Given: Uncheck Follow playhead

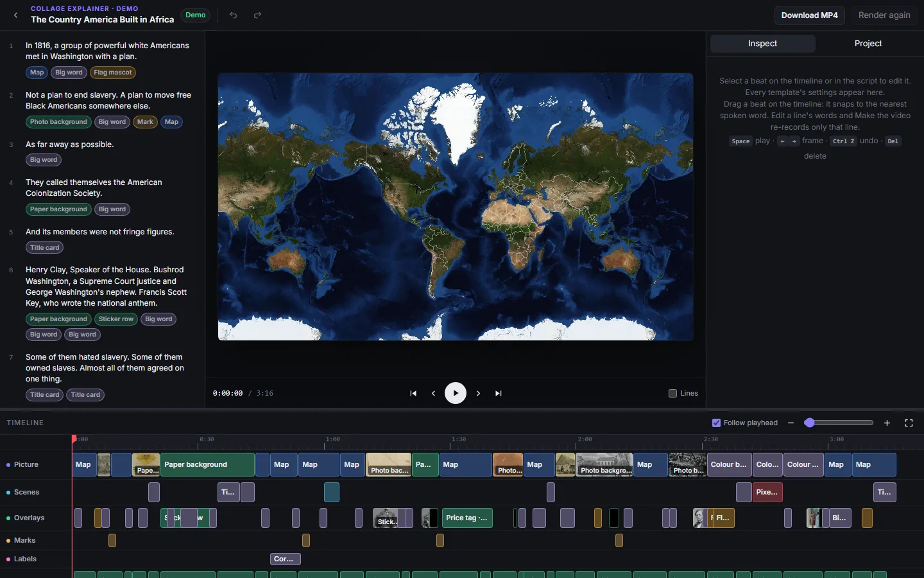Looking at the screenshot, I should click(716, 423).
